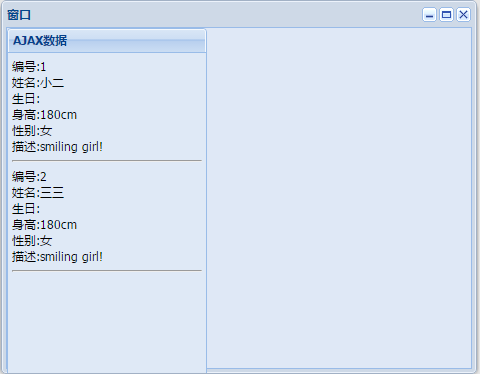Maximize the 窗口 window
This screenshot has width=480, height=374.
click(x=446, y=15)
